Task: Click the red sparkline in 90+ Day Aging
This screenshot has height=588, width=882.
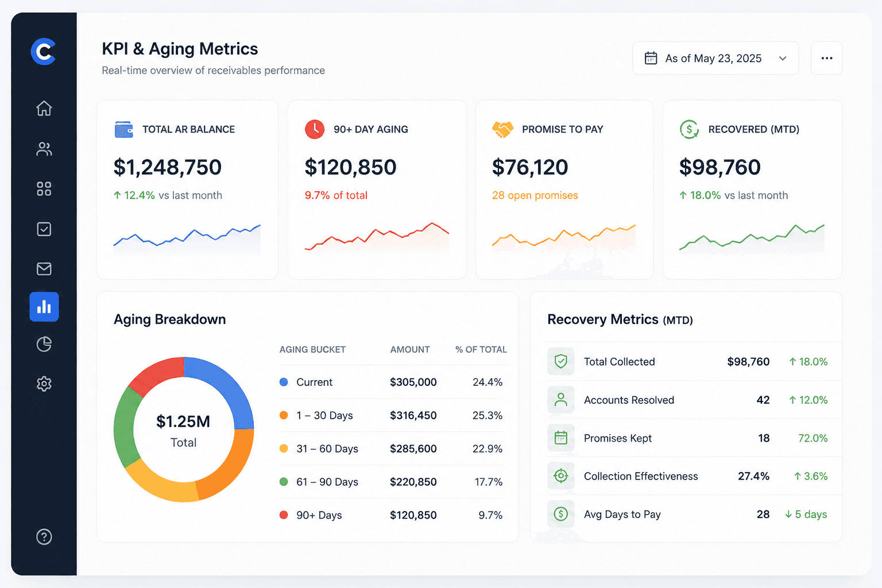Action: pos(377,237)
